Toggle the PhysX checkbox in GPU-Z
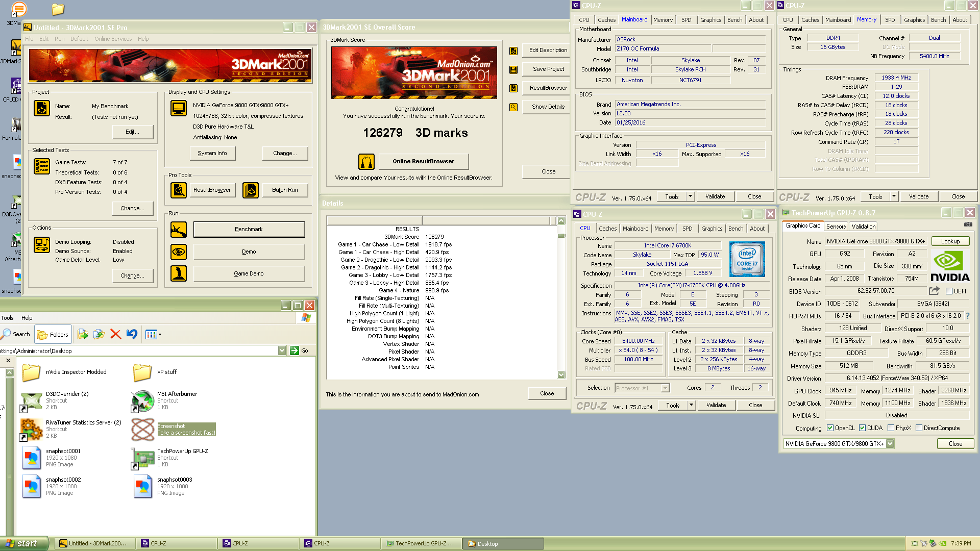Image resolution: width=980 pixels, height=551 pixels. pyautogui.click(x=891, y=428)
